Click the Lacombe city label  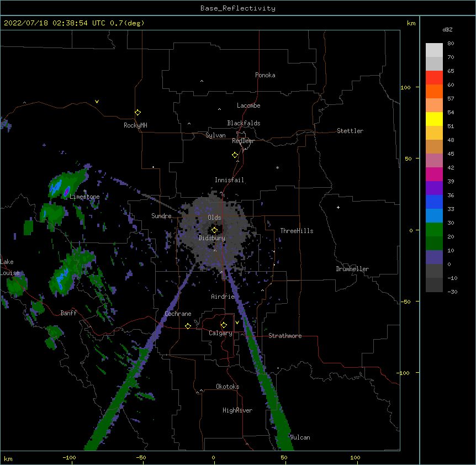[248, 105]
